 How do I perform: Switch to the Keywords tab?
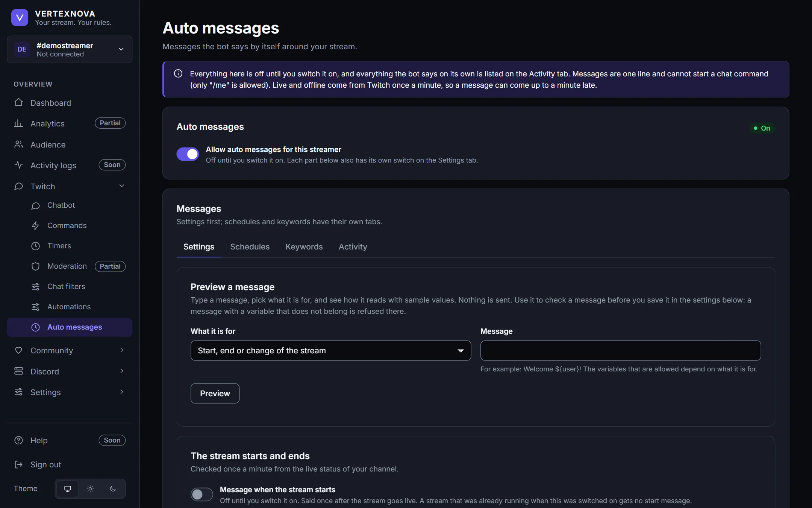coord(304,247)
